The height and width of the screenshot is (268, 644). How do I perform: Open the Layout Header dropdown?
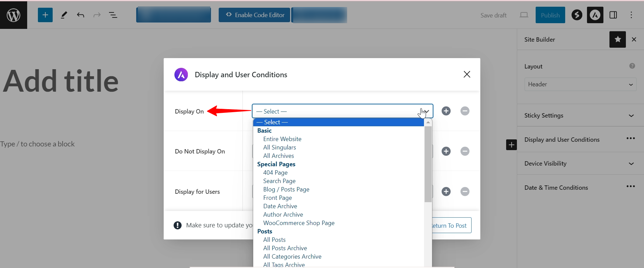580,84
